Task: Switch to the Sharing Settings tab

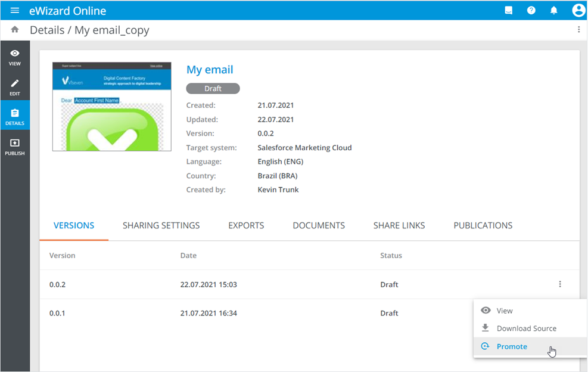Action: [x=161, y=225]
